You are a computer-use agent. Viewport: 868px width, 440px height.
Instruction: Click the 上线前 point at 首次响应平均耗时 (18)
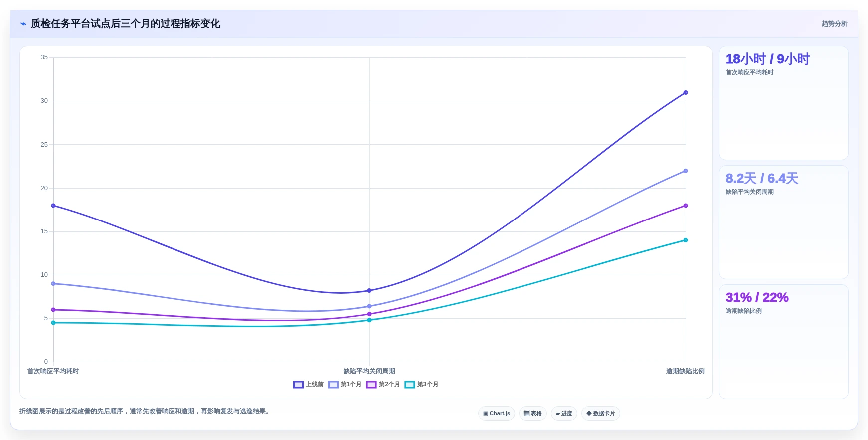point(53,206)
